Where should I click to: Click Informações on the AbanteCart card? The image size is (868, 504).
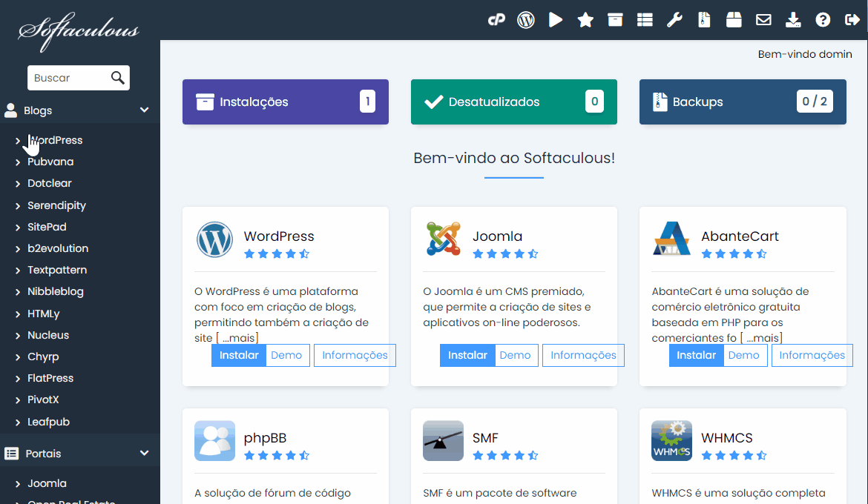point(812,355)
